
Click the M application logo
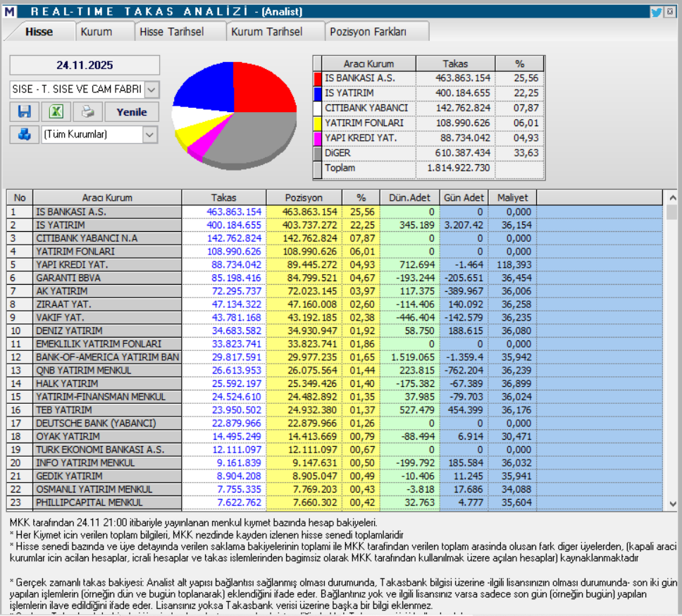pos(10,10)
